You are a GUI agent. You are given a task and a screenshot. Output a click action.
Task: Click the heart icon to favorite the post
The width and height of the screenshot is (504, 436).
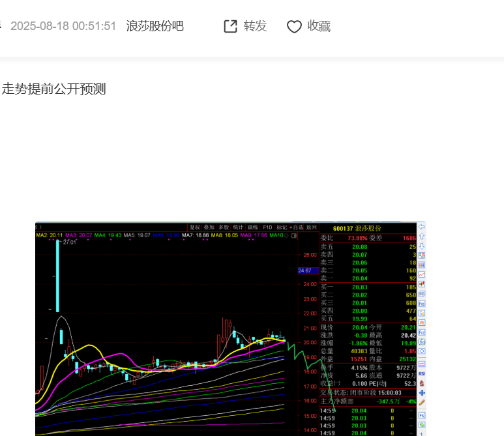(x=294, y=27)
